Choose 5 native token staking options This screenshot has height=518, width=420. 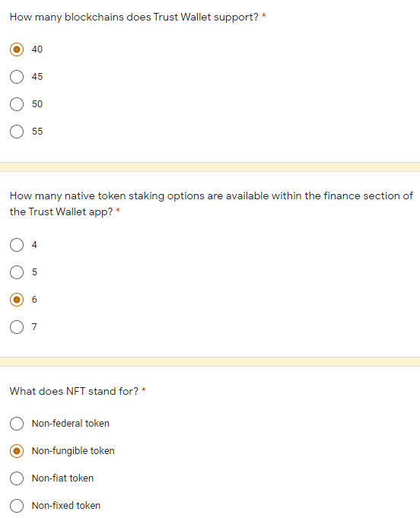pos(17,272)
